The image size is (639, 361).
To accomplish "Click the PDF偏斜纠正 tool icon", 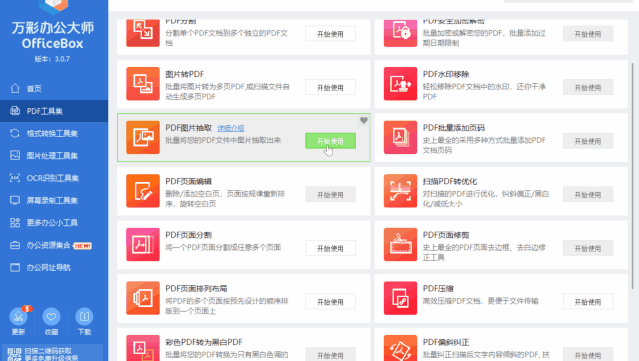I will pyautogui.click(x=400, y=348).
